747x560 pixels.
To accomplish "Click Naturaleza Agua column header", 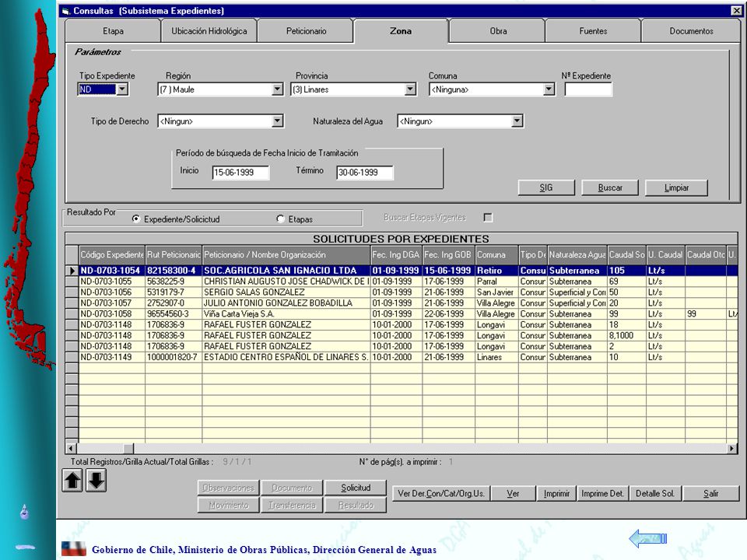I will coord(577,255).
